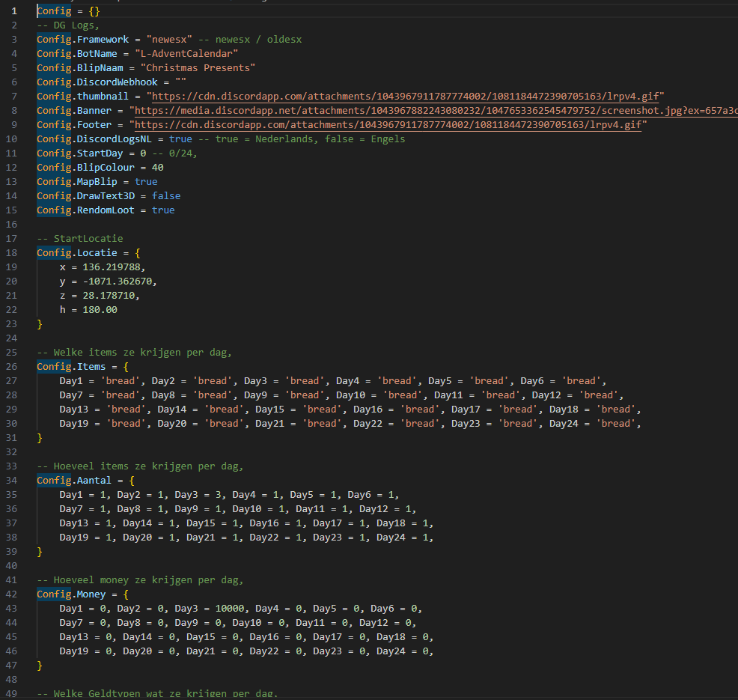
Task: Click the BlipColour value 40
Action: pyautogui.click(x=158, y=167)
